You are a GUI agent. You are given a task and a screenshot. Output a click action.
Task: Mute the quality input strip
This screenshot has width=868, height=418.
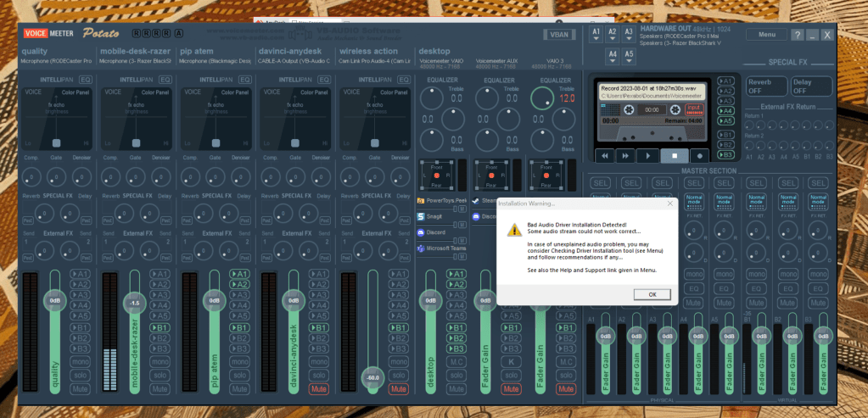coord(81,389)
